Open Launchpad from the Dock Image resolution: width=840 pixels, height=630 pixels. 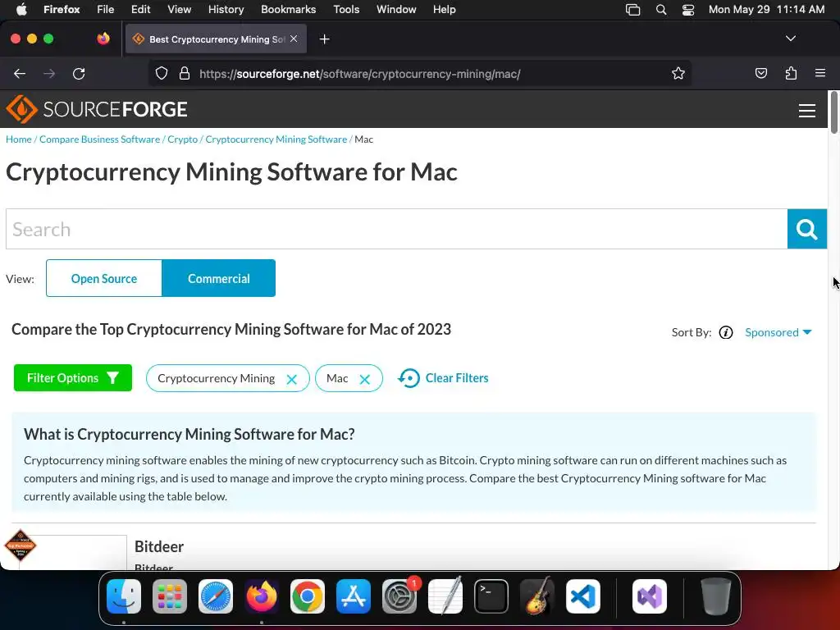point(169,596)
